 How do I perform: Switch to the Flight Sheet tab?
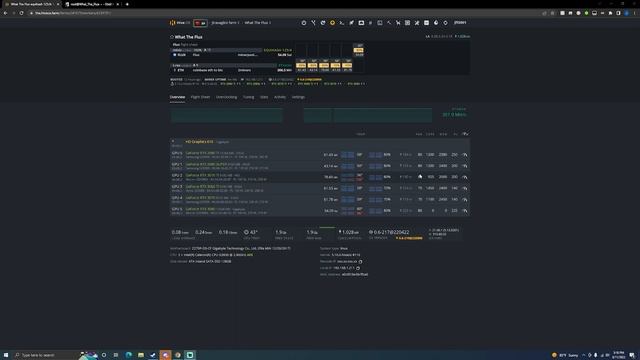[200, 97]
